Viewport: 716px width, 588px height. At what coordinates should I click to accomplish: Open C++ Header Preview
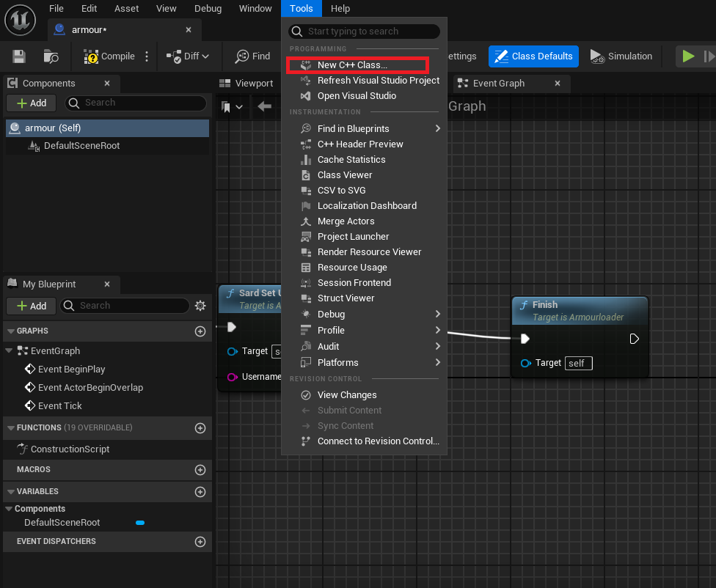(364, 144)
